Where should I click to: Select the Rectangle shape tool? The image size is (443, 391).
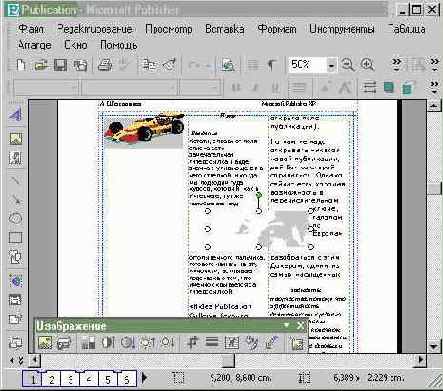[x=15, y=237]
